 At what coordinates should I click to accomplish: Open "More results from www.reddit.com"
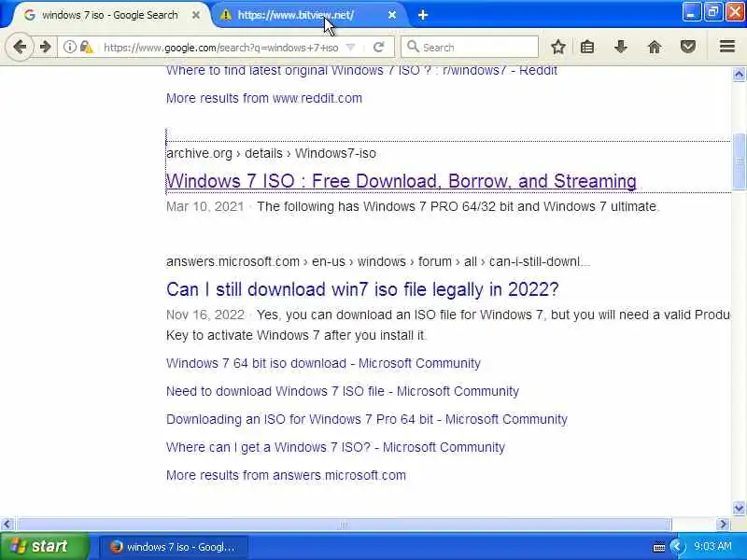[264, 98]
